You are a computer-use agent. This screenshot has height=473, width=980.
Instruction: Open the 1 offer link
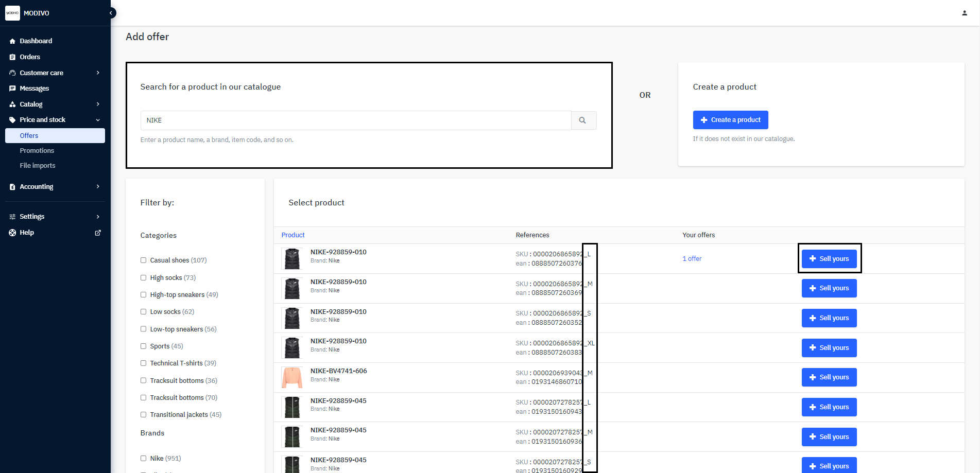pos(692,259)
